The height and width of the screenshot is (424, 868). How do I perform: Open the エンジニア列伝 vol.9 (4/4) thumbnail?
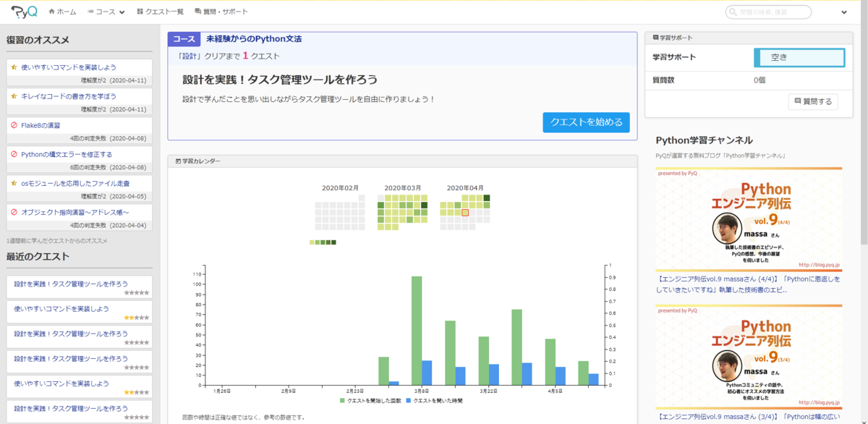(x=749, y=219)
